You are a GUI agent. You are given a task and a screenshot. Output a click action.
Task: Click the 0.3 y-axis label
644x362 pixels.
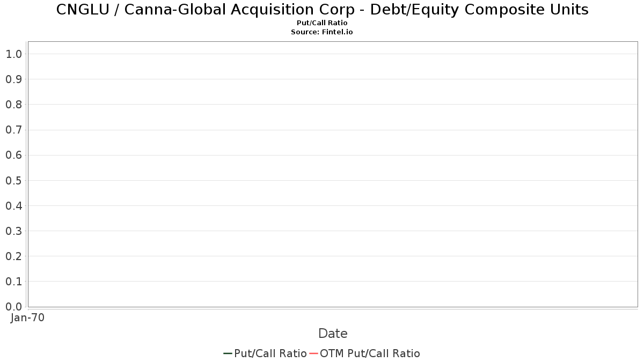coord(13,231)
